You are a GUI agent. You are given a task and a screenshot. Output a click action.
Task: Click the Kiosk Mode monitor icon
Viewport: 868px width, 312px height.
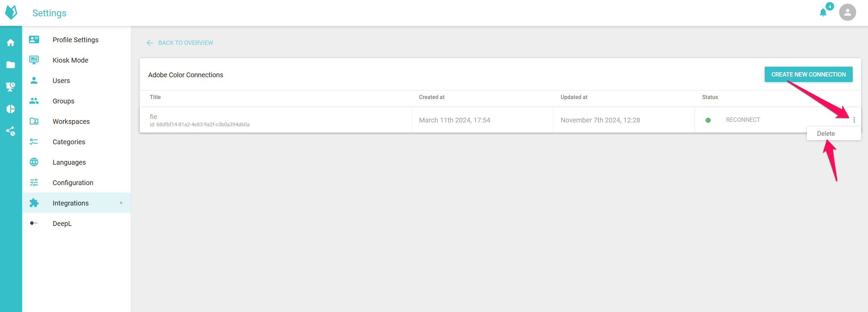tap(34, 60)
